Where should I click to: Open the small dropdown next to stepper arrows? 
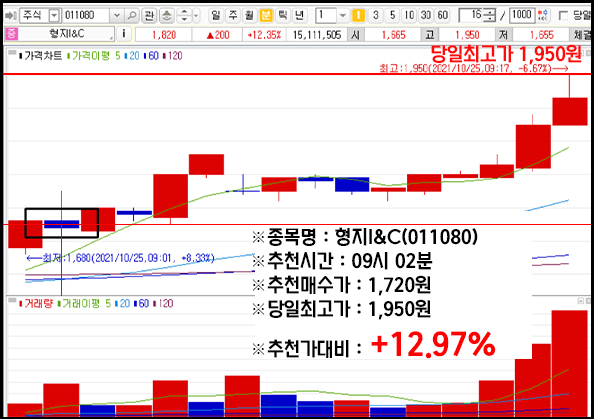[x=196, y=16]
